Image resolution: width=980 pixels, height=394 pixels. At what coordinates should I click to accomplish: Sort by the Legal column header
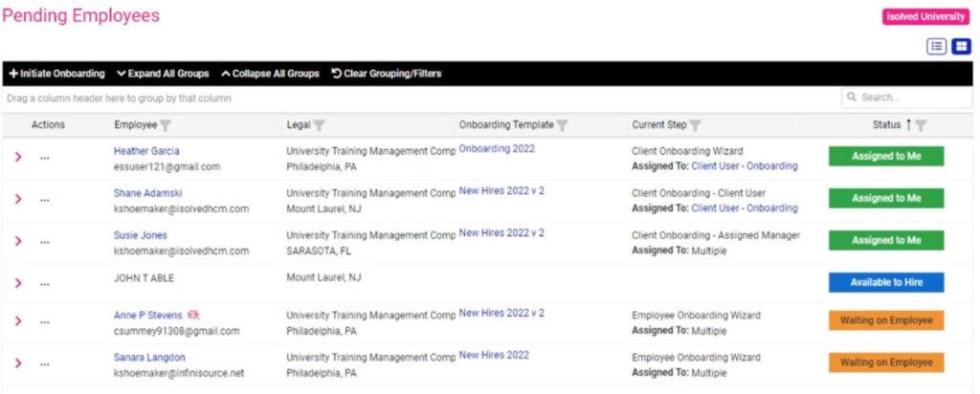pyautogui.click(x=299, y=125)
